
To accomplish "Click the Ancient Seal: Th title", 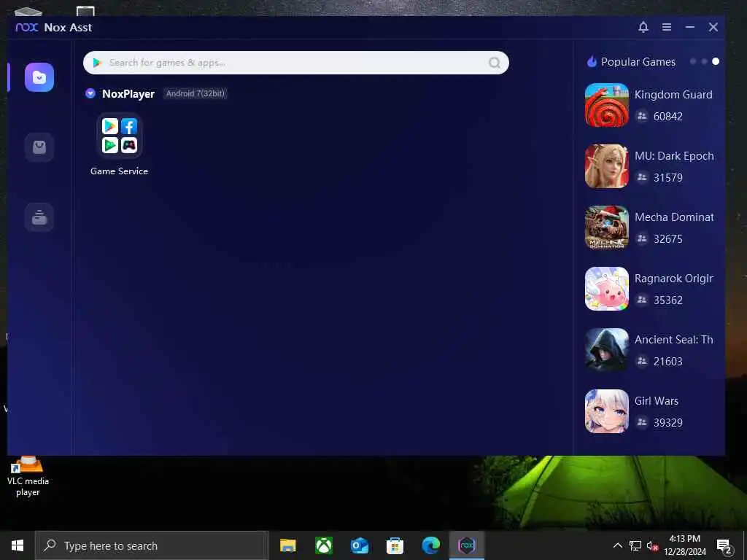I will [x=673, y=340].
